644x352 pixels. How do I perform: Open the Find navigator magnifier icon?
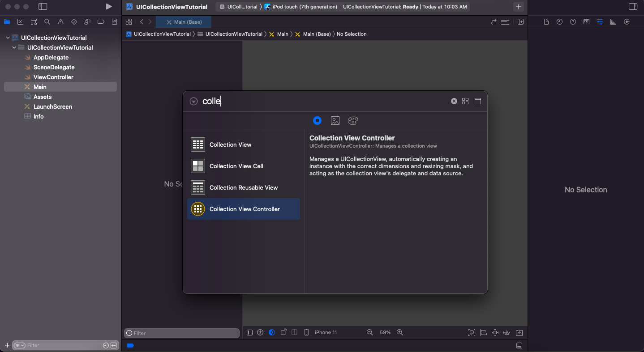47,21
